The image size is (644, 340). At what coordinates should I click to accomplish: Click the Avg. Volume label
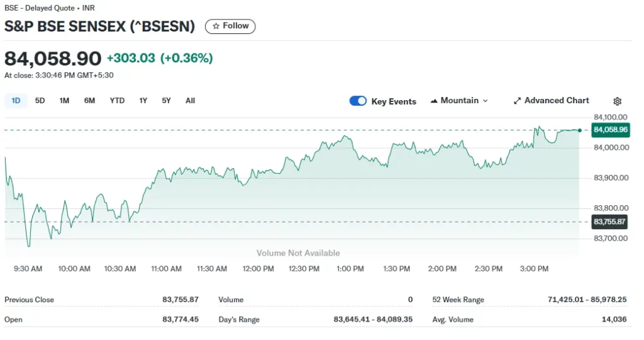(453, 319)
